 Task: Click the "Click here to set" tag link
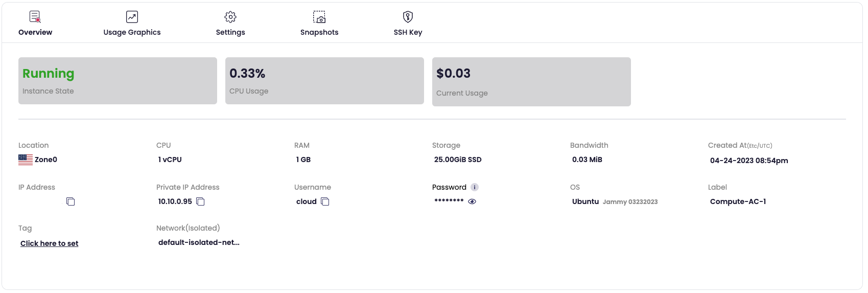tap(50, 243)
